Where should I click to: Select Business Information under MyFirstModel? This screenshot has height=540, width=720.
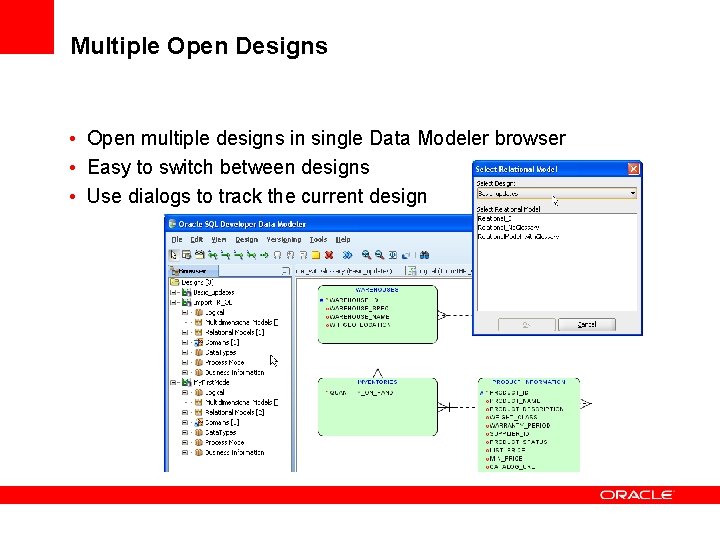pos(235,453)
